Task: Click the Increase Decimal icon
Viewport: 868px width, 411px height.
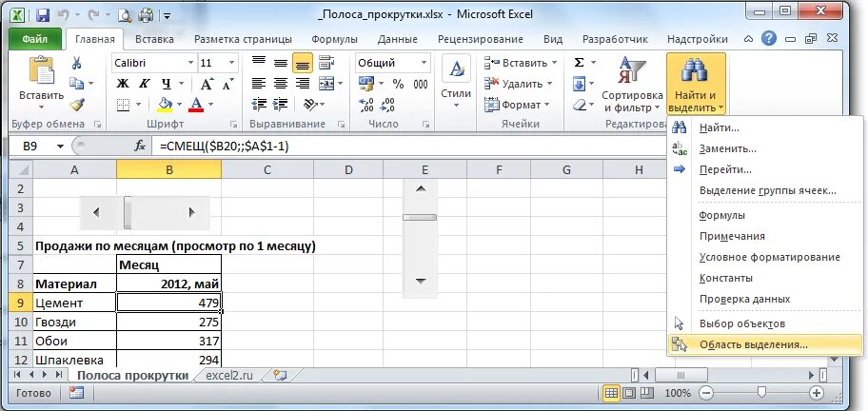Action: (x=365, y=105)
